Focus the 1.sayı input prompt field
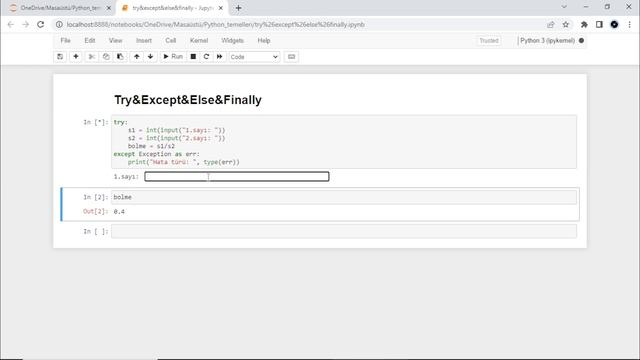 [x=237, y=176]
